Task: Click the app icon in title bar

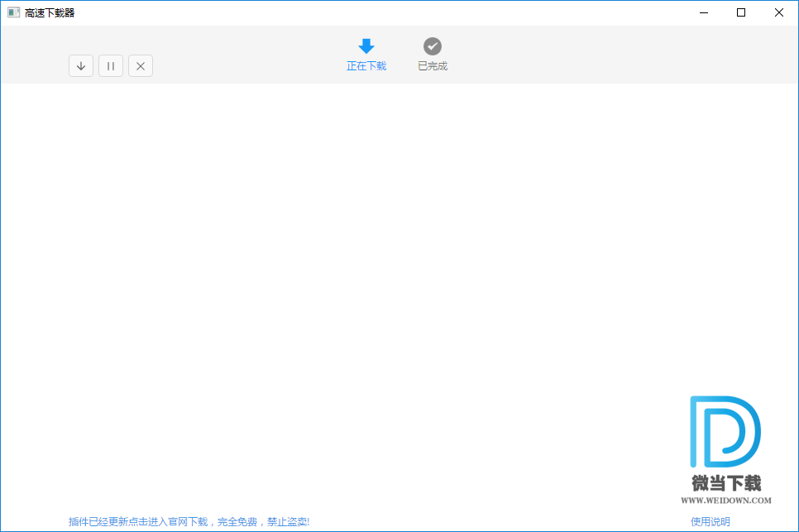Action: coord(13,12)
